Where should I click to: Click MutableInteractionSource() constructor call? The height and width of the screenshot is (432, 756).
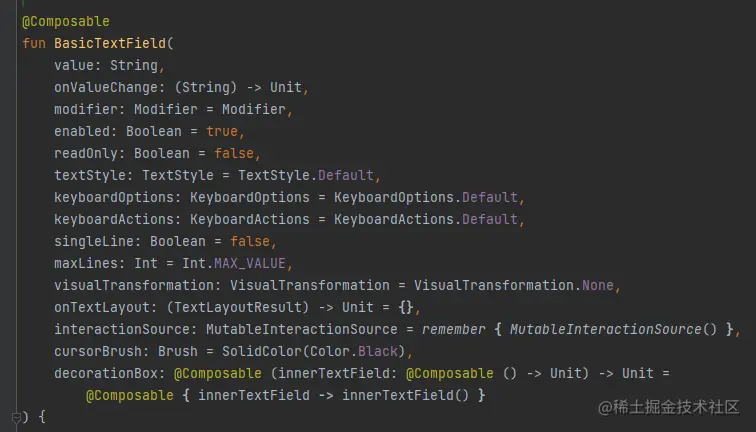click(613, 329)
